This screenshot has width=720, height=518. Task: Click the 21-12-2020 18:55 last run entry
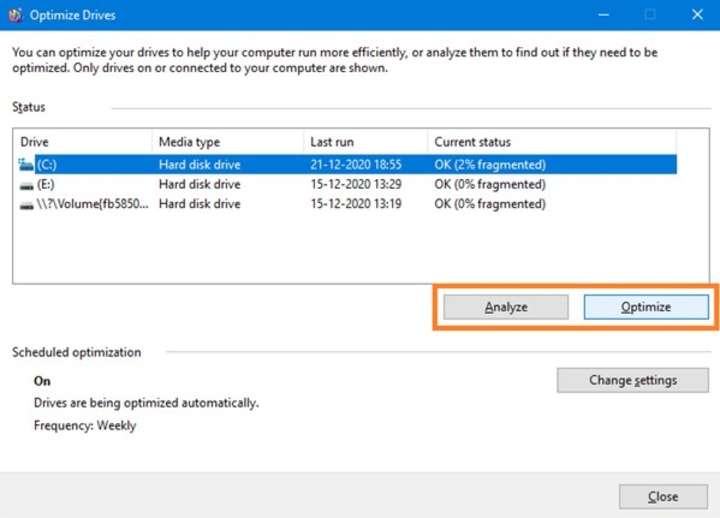pos(356,164)
